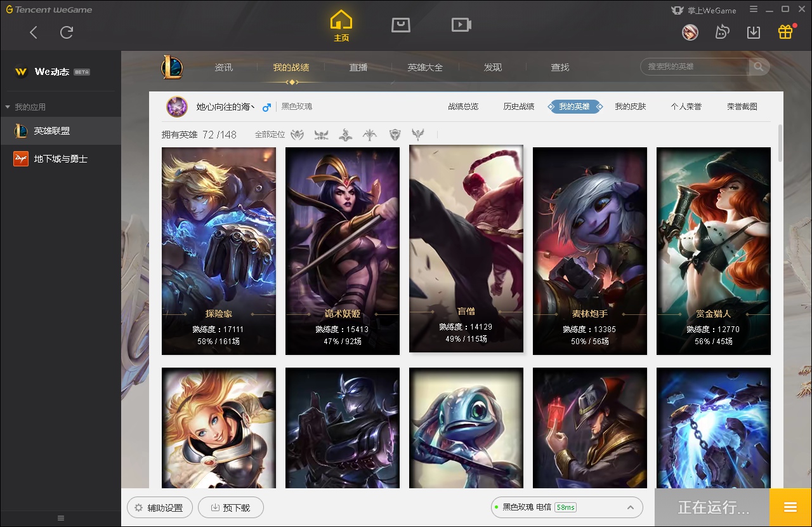
Task: Open 辅助设置 settings button
Action: point(159,507)
